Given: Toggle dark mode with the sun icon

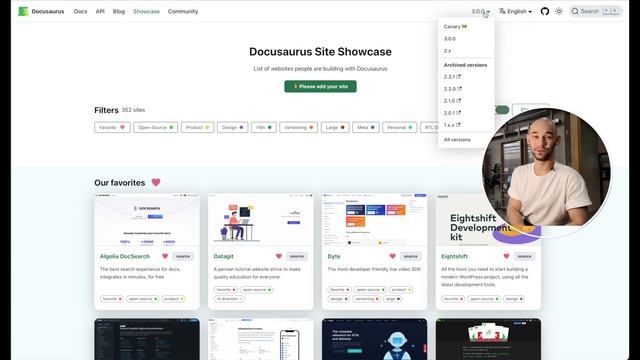Looking at the screenshot, I should click(559, 11).
